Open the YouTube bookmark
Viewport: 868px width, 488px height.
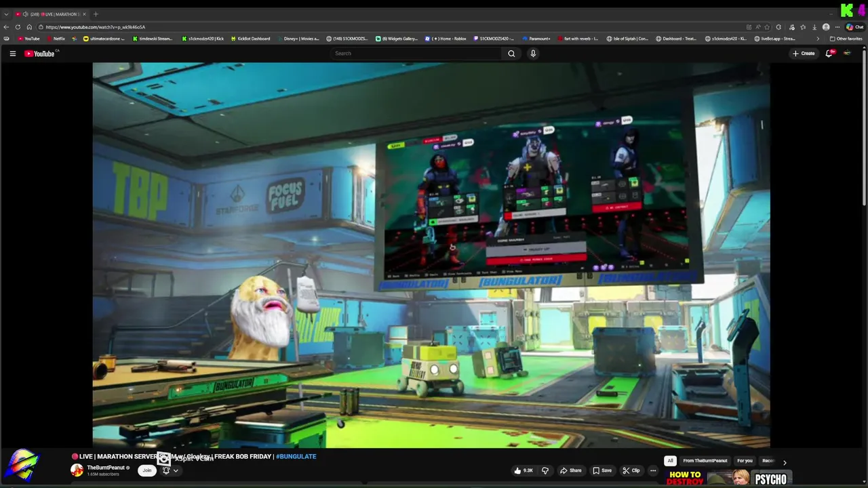click(29, 39)
